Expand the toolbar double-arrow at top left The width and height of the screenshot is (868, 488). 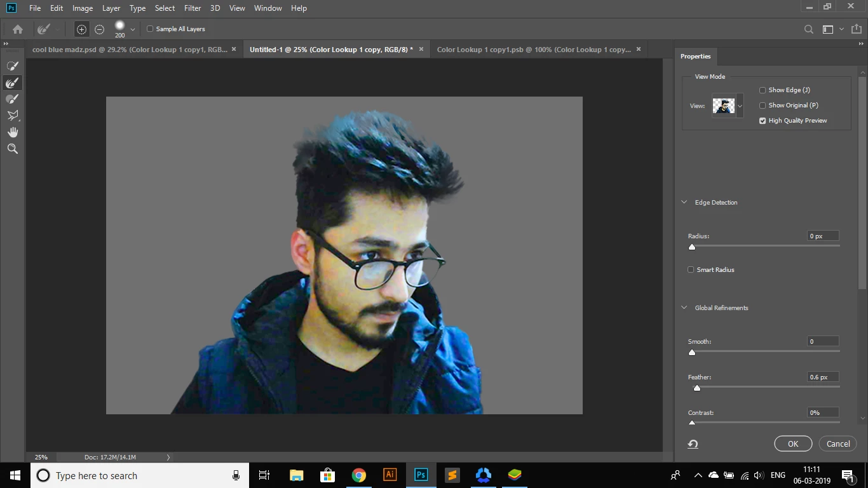coord(6,43)
